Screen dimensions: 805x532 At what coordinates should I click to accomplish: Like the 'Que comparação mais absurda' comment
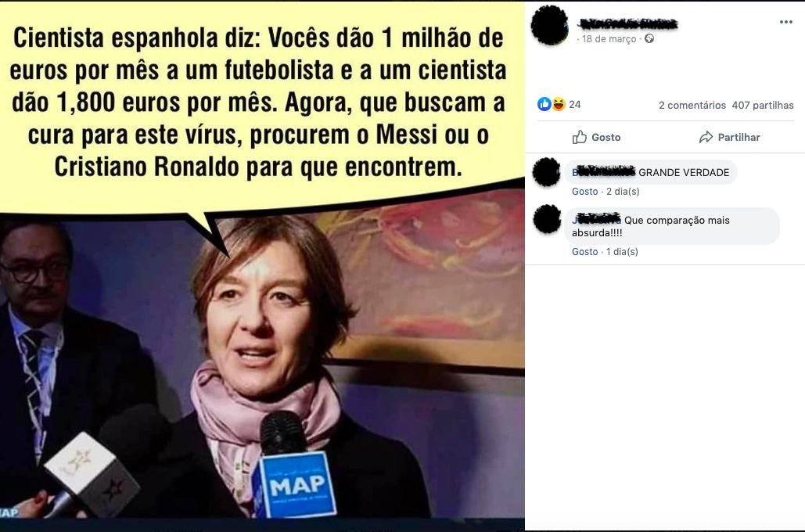584,252
